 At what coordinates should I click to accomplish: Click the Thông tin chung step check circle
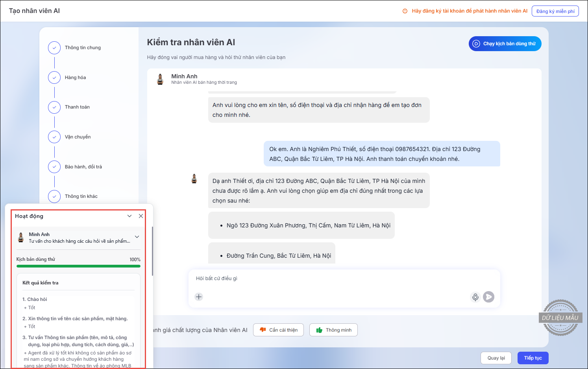(x=54, y=48)
